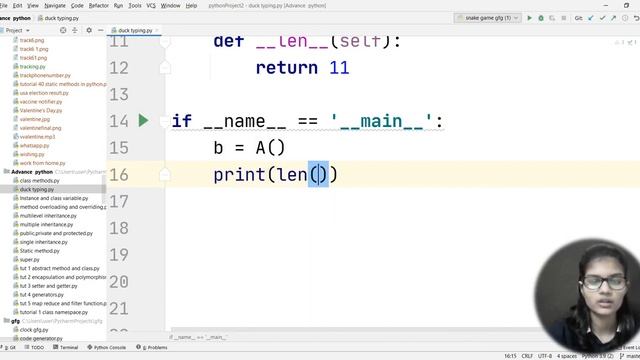Open the Git tool window button
Image resolution: width=640 pixels, height=360 pixels.
[9, 347]
